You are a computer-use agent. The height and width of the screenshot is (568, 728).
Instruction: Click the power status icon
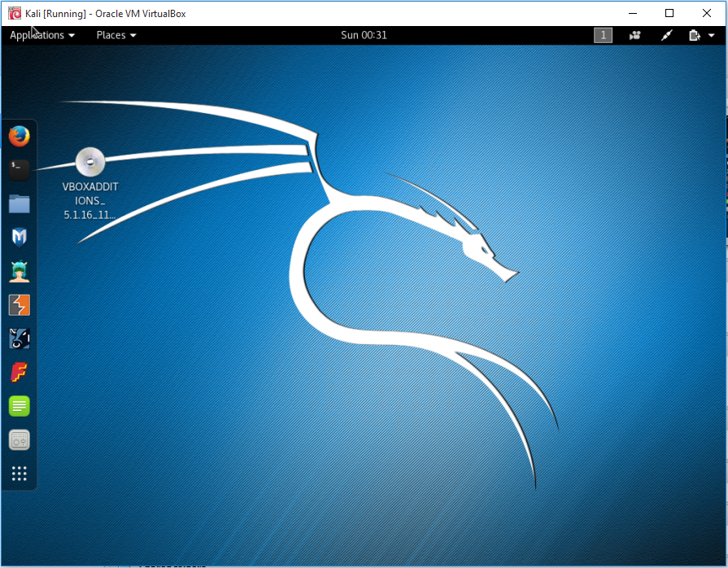(695, 35)
